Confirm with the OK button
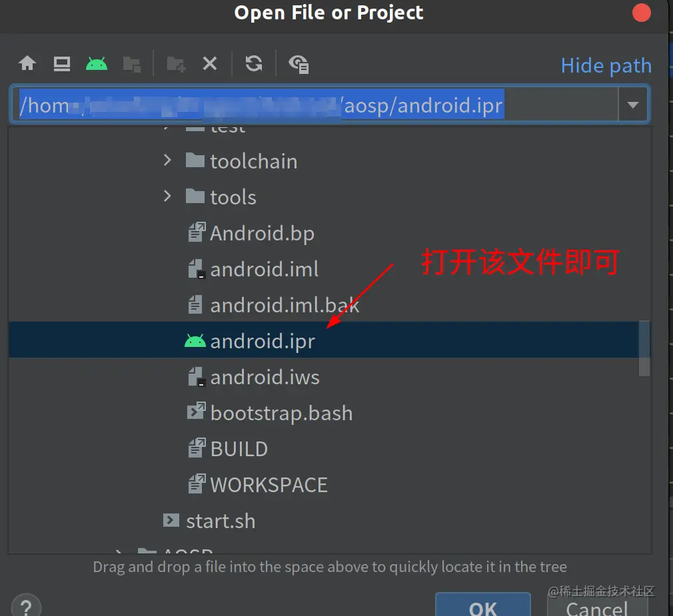 [483, 605]
